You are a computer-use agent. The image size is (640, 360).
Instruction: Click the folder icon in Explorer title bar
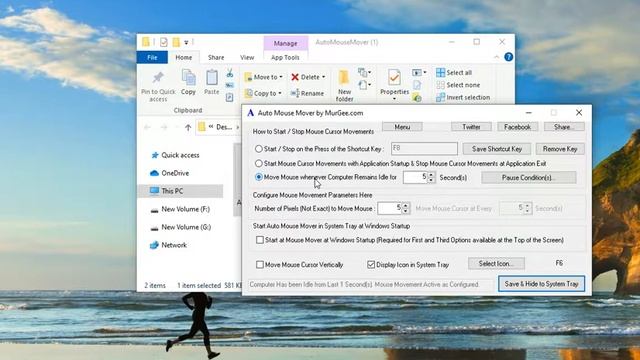click(146, 42)
